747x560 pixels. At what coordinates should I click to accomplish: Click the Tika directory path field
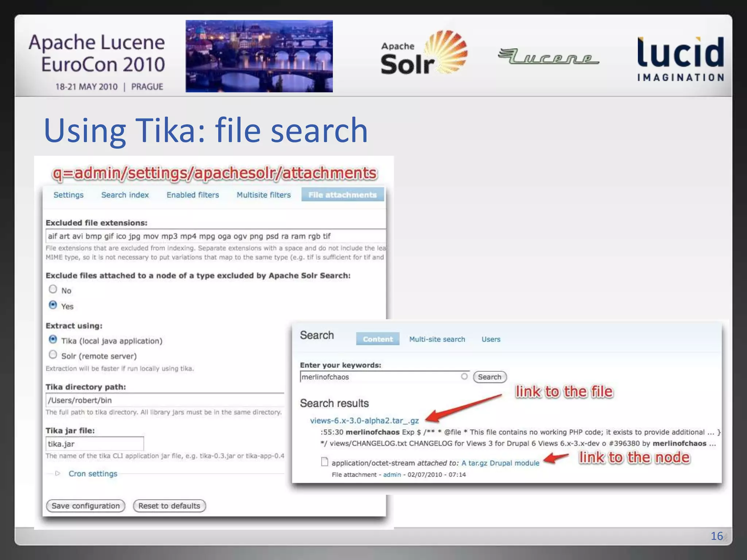click(x=165, y=400)
